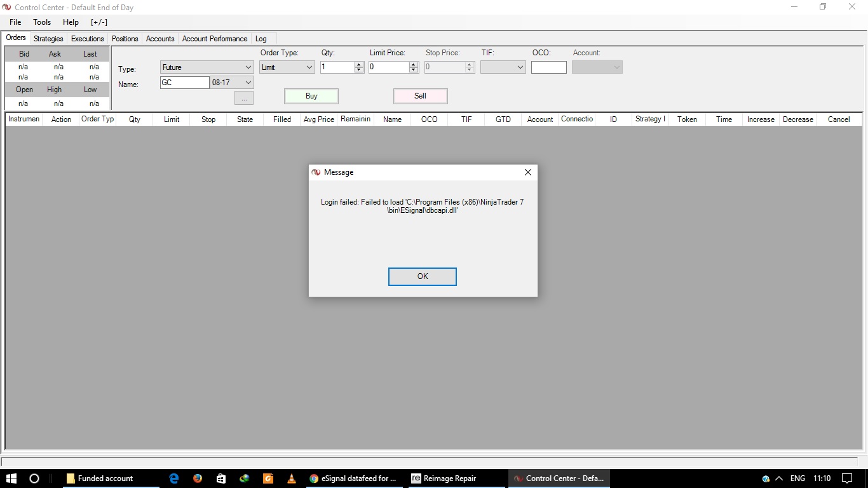Screen dimensions: 868x488
Task: Click the Limit Price spinner arrows
Action: coord(414,67)
